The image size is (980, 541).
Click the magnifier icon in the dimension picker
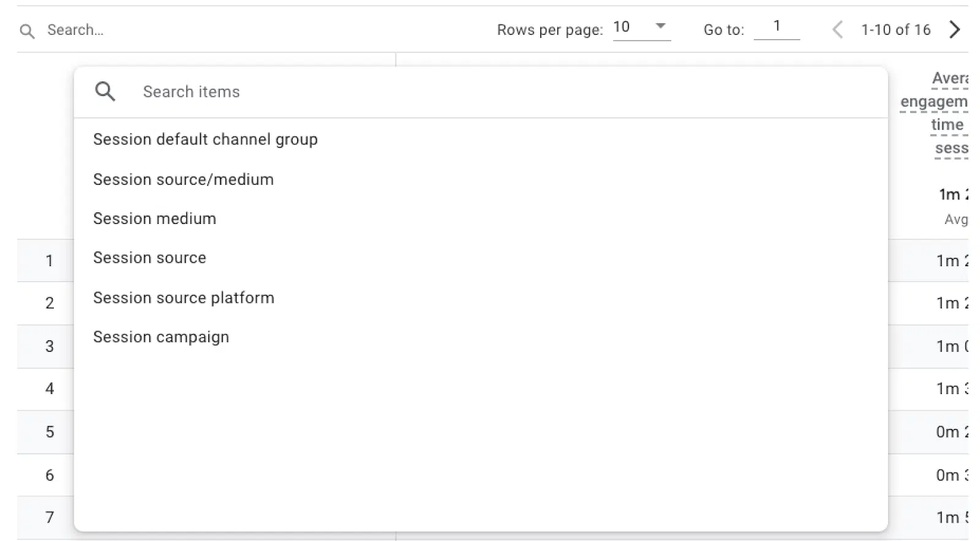click(105, 92)
